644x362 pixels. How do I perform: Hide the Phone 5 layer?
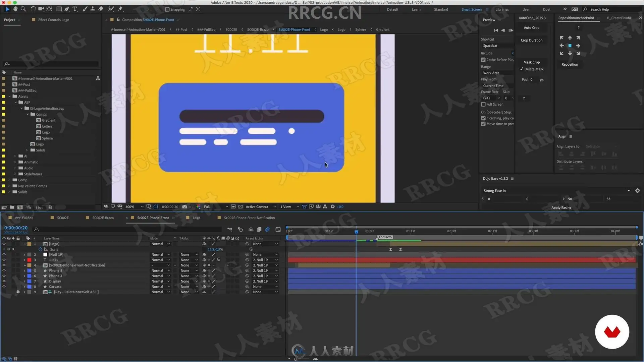point(4,270)
